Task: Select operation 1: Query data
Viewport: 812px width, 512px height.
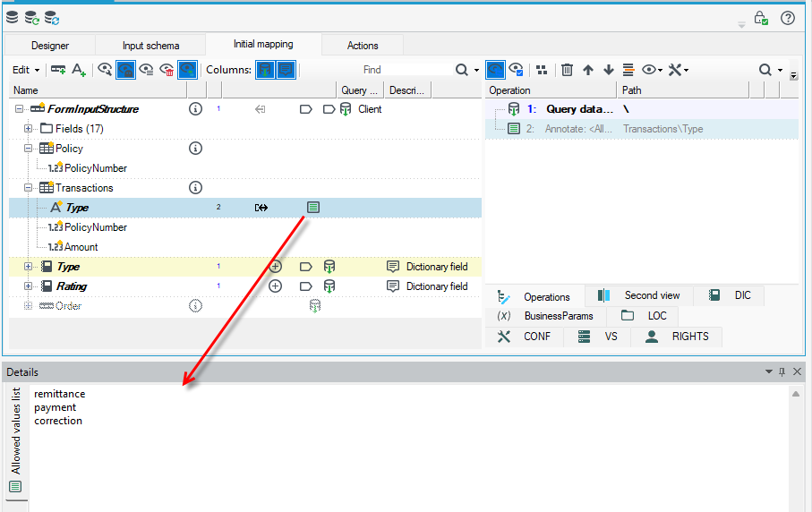Action: click(x=642, y=109)
